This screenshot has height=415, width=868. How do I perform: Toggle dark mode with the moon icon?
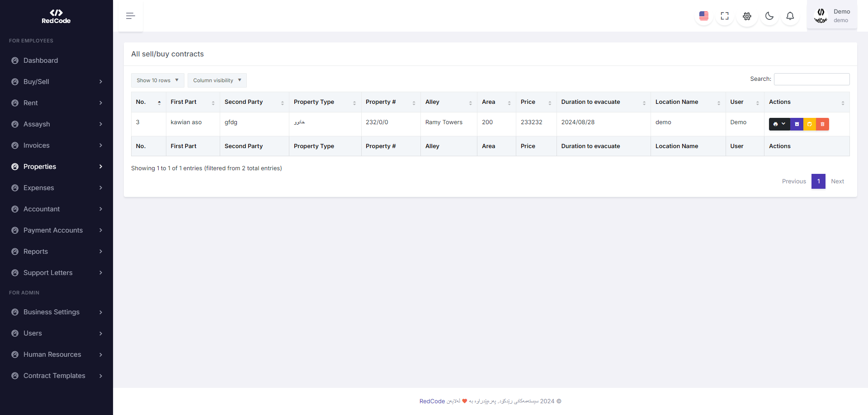[769, 16]
